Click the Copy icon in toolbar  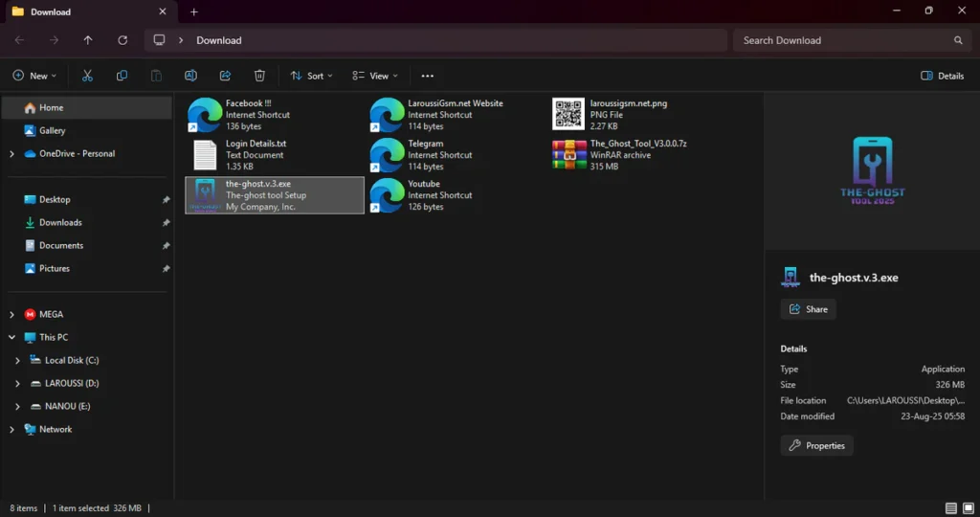click(x=122, y=76)
